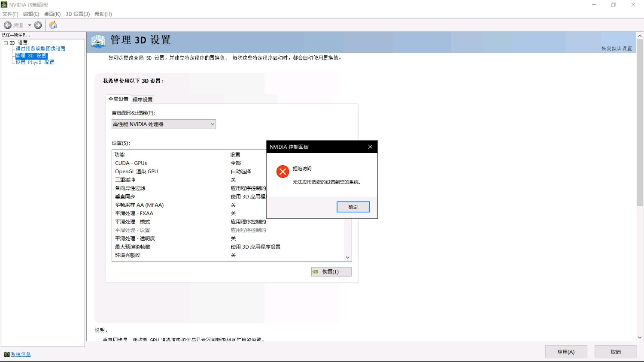
Task: Select the 平滑处理 - 透明度 row
Action: click(x=228, y=238)
